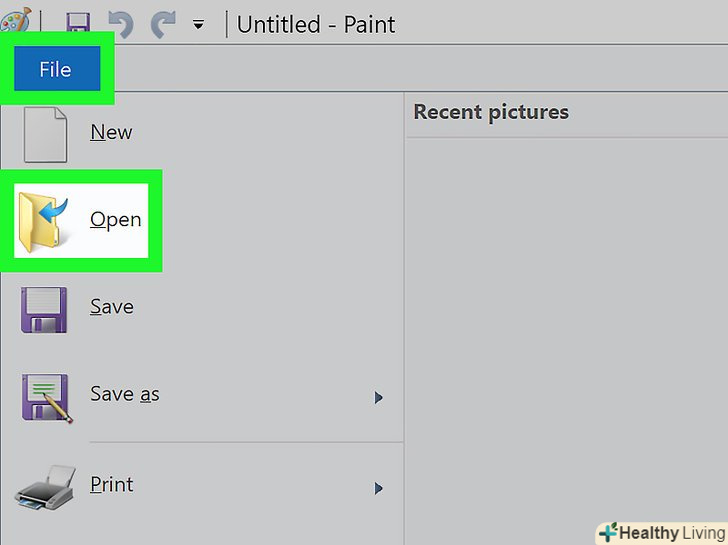Undo the last action via toolbar arrow
The height and width of the screenshot is (545, 728).
119,23
